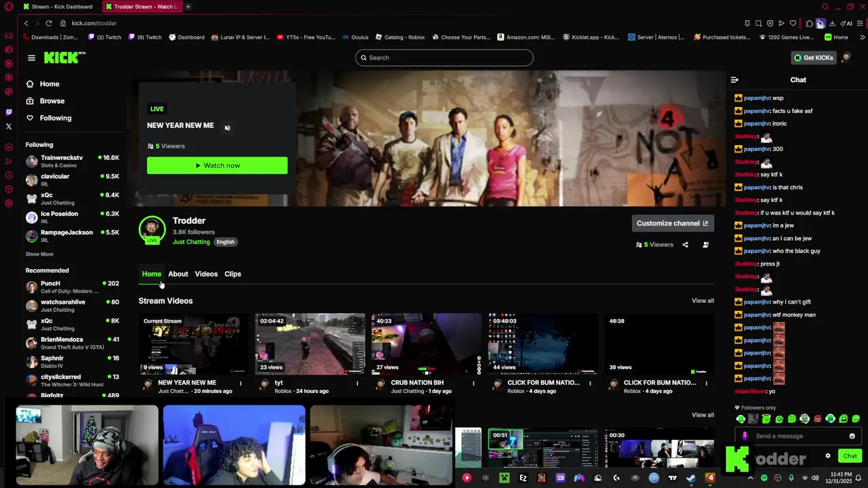868x488 pixels.
Task: Collapse the chat panel arrow icon
Action: click(x=734, y=80)
